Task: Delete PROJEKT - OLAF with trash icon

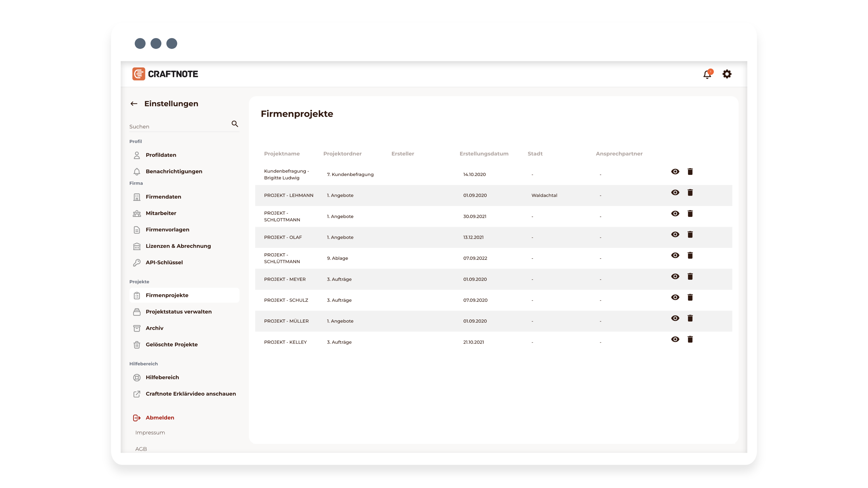Action: (690, 235)
